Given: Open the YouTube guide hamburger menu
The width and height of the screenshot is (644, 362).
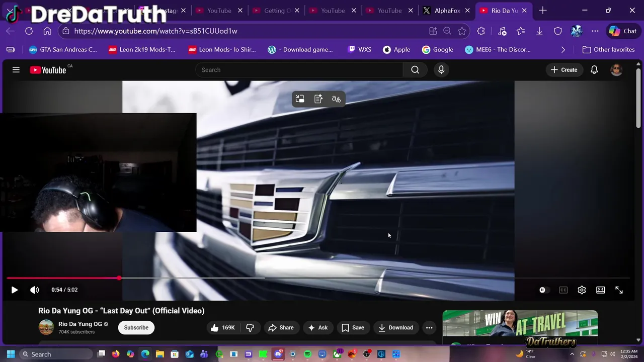Looking at the screenshot, I should pyautogui.click(x=16, y=70).
